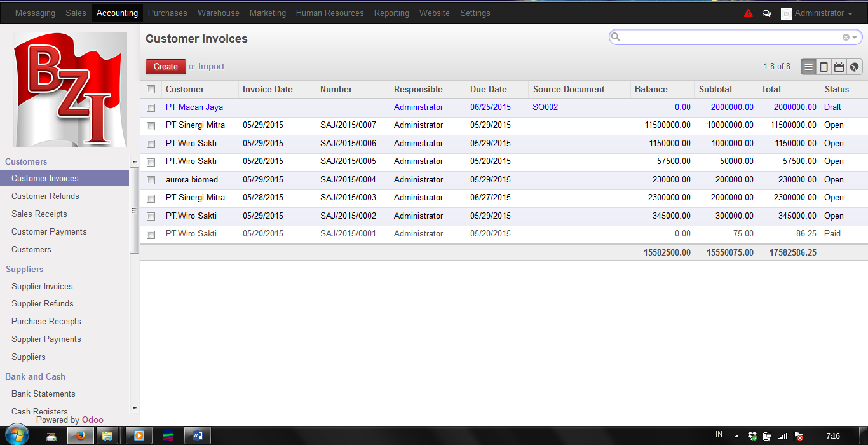Click the red warning triangle icon
Image resolution: width=868 pixels, height=445 pixels.
click(748, 12)
